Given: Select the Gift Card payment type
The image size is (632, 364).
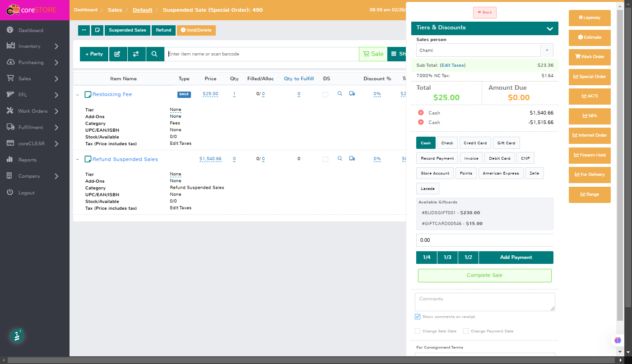Looking at the screenshot, I should pos(507,143).
